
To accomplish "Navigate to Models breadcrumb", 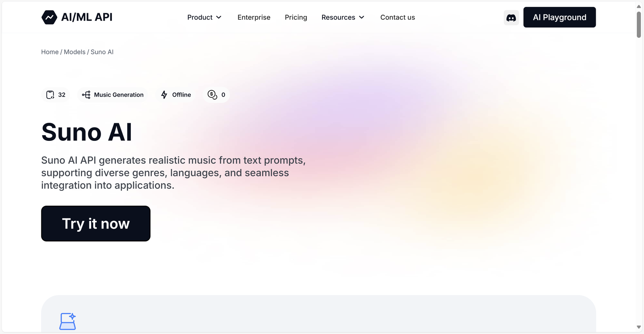I will click(x=74, y=52).
